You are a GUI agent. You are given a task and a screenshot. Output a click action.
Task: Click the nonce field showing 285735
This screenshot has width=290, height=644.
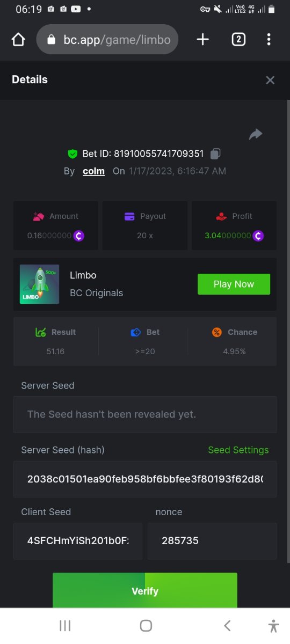tap(212, 541)
